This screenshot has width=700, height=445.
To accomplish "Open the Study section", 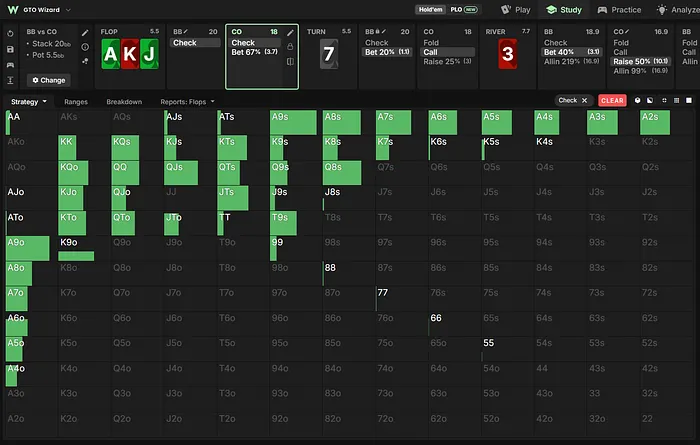I will [564, 10].
